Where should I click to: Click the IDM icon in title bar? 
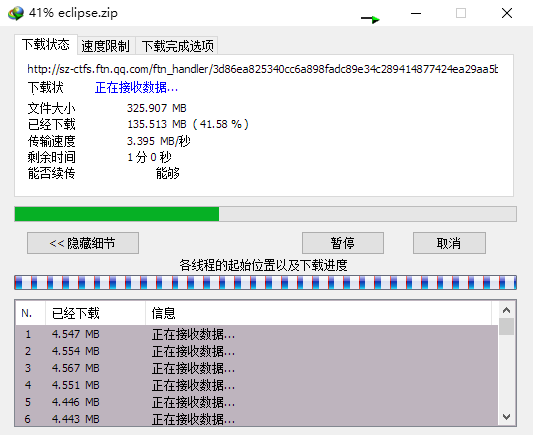pos(16,13)
